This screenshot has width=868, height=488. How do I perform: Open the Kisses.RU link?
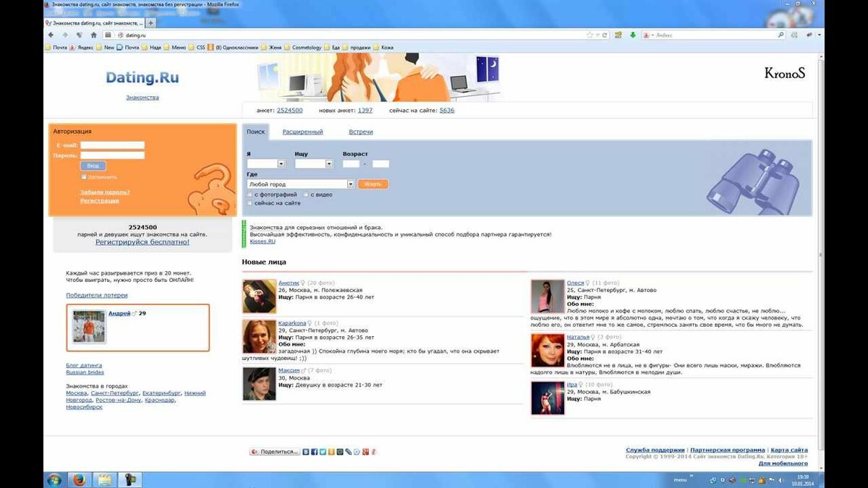263,241
